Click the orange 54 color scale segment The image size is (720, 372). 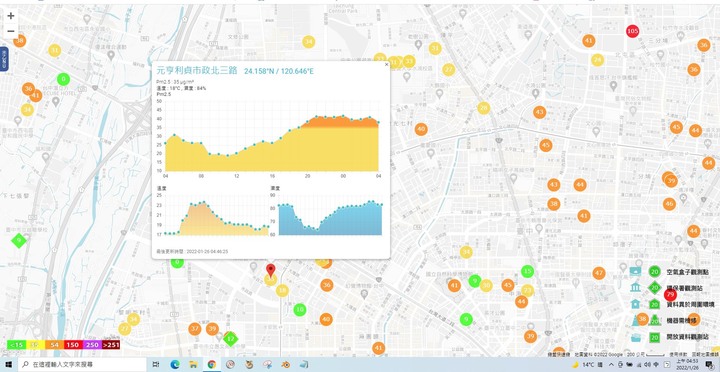54,344
